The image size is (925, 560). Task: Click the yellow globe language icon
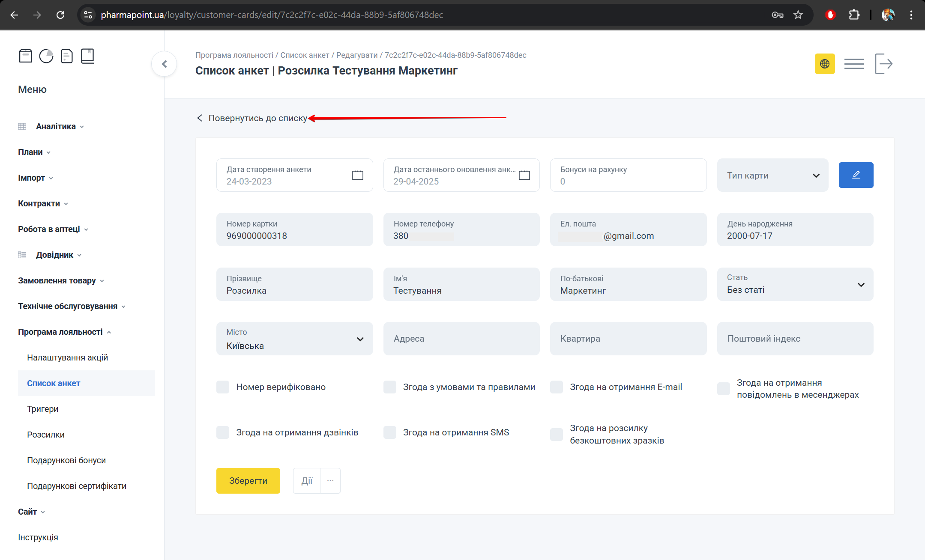(824, 64)
